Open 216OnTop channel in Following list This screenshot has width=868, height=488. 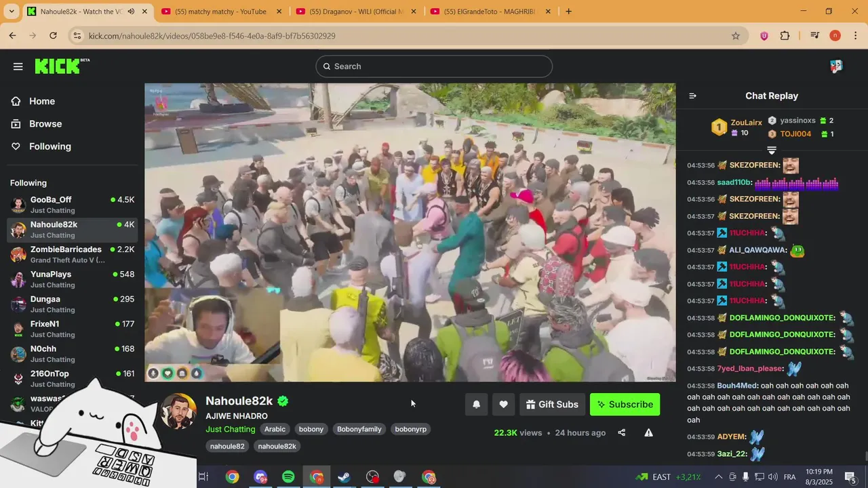point(72,378)
